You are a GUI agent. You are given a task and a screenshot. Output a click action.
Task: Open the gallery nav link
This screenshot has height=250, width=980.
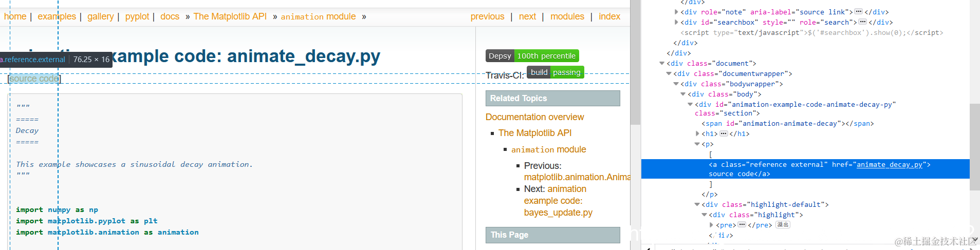pos(100,16)
